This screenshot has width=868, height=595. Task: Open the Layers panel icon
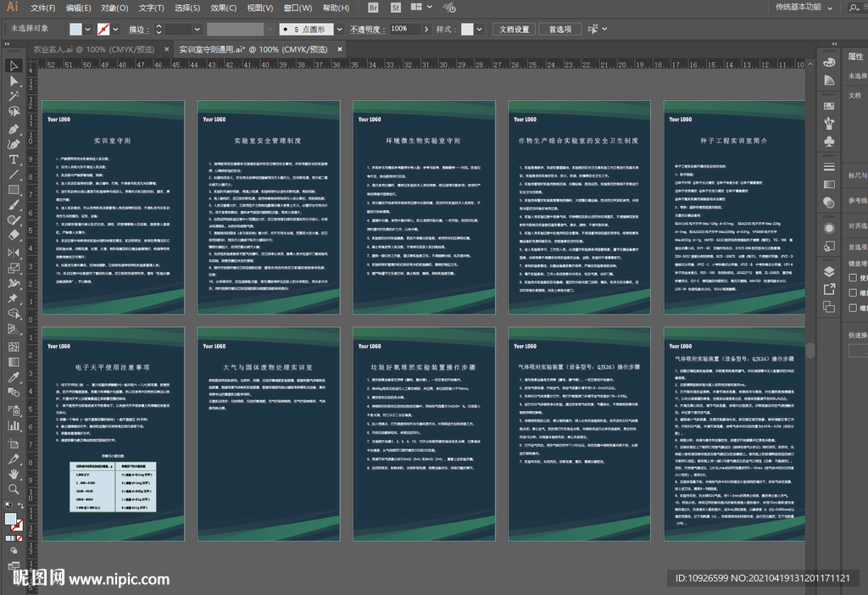829,271
